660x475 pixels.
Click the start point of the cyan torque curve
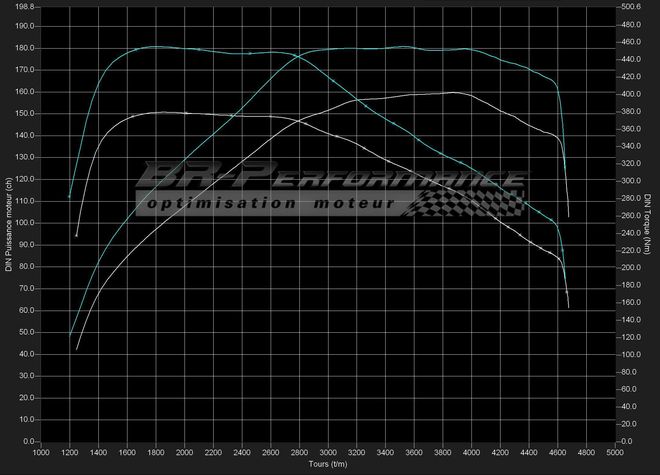point(69,197)
